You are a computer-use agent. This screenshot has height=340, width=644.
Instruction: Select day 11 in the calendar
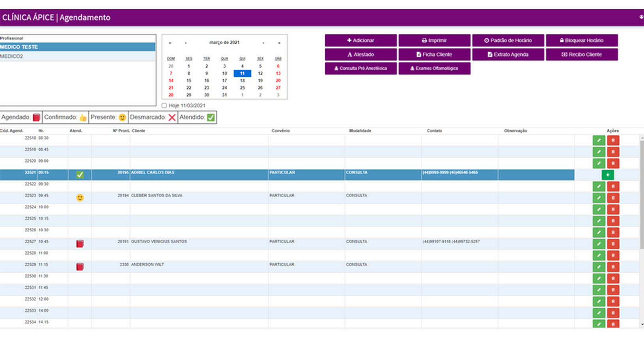[x=242, y=73]
